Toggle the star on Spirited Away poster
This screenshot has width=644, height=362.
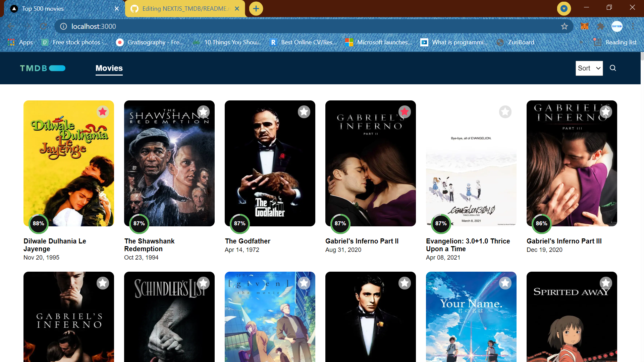[606, 283]
